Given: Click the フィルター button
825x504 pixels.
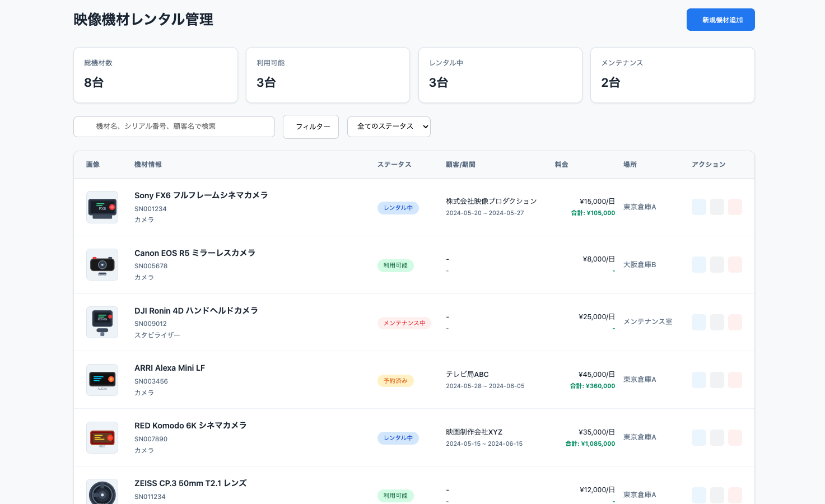Looking at the screenshot, I should click(311, 127).
